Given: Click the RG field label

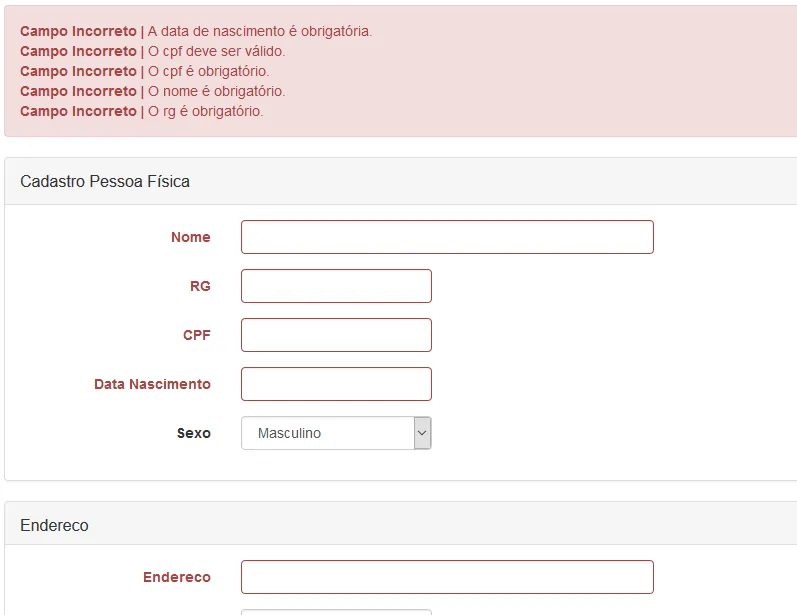Looking at the screenshot, I should pos(200,286).
